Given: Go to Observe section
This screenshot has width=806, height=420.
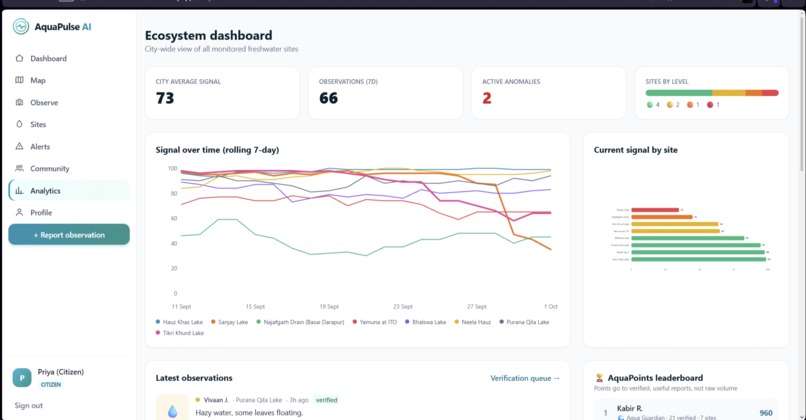Looking at the screenshot, I should pyautogui.click(x=69, y=102).
